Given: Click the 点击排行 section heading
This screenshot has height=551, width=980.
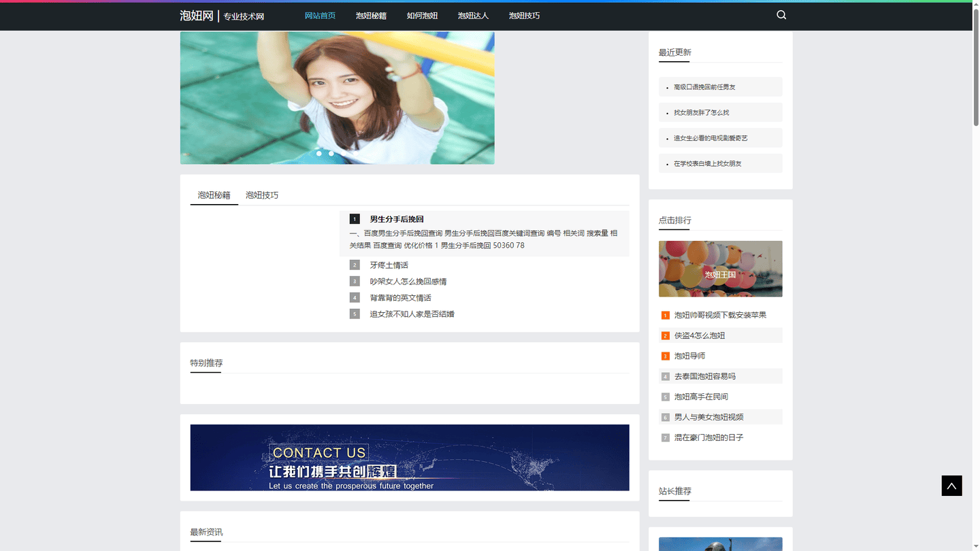Looking at the screenshot, I should pyautogui.click(x=674, y=220).
